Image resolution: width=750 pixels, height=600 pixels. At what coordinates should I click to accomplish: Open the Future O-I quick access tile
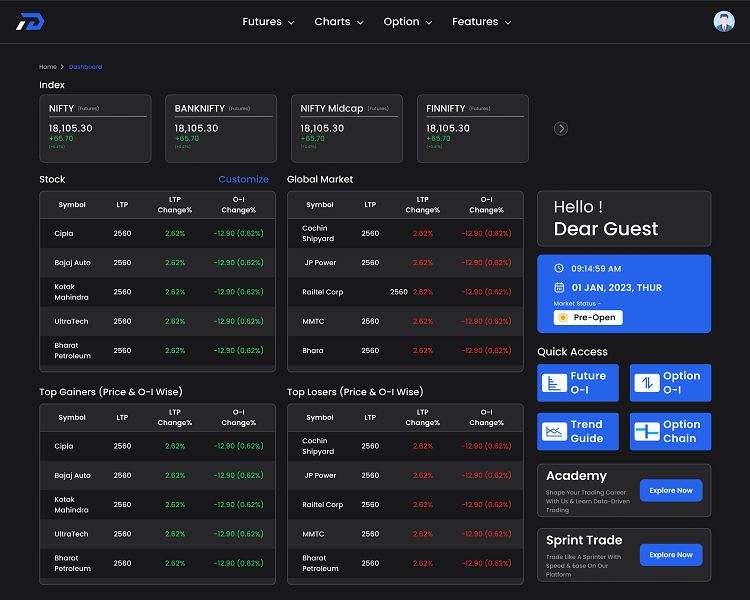[577, 382]
